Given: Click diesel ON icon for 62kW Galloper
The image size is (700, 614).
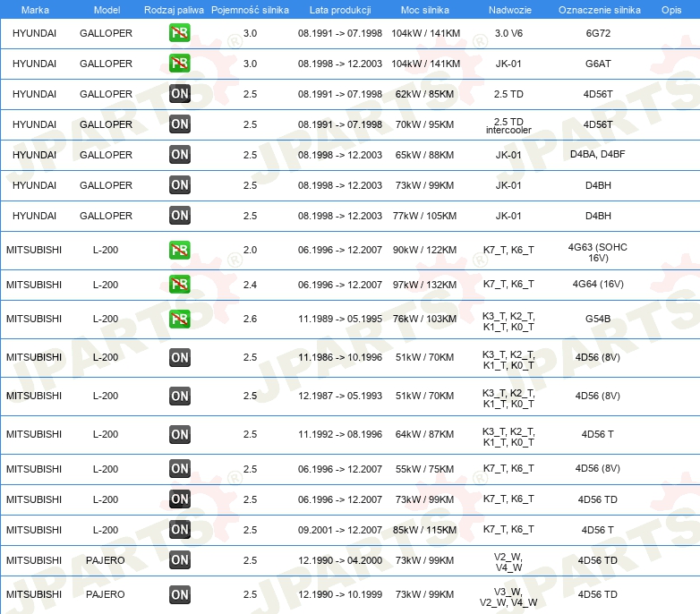Looking at the screenshot, I should pyautogui.click(x=179, y=94).
